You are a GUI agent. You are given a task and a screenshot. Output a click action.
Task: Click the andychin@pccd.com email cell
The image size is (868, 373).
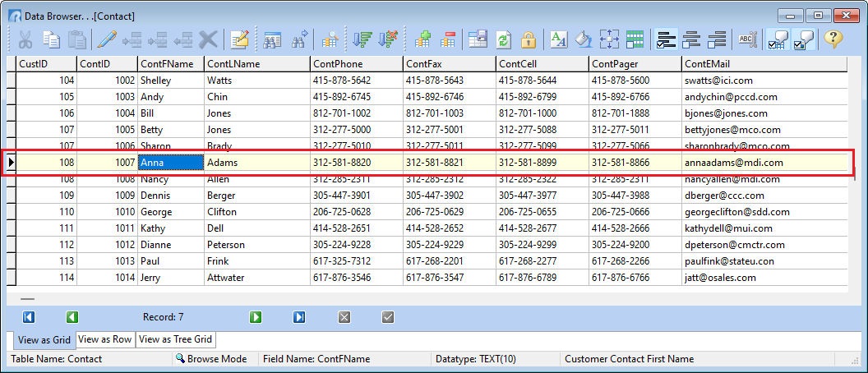tap(764, 97)
